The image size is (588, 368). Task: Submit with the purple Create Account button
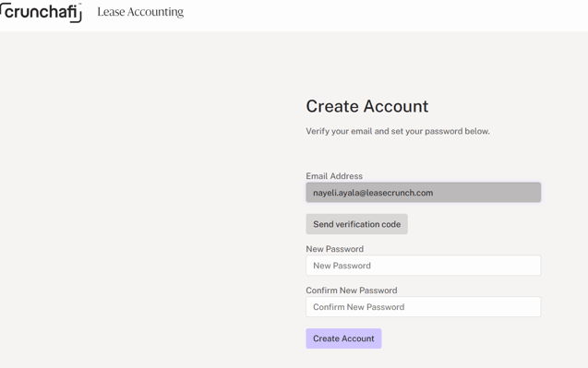point(343,338)
